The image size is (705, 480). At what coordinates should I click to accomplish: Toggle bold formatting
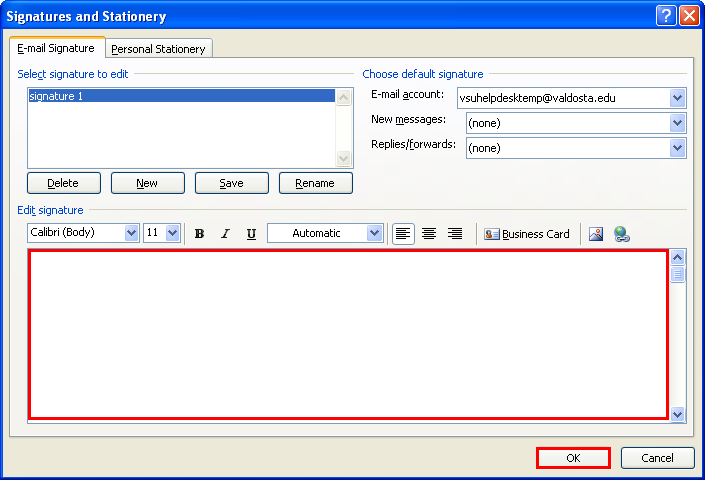point(199,233)
